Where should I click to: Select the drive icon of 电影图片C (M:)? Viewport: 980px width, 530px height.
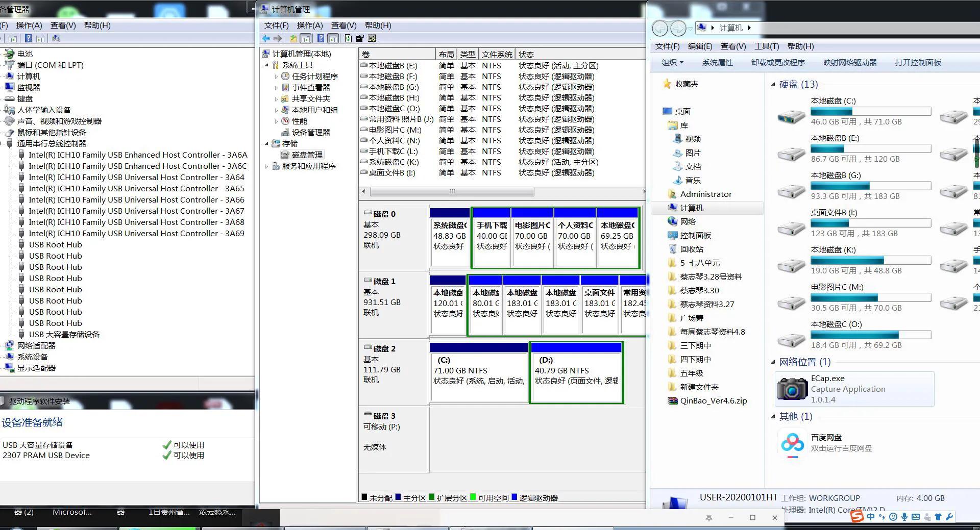click(x=792, y=303)
